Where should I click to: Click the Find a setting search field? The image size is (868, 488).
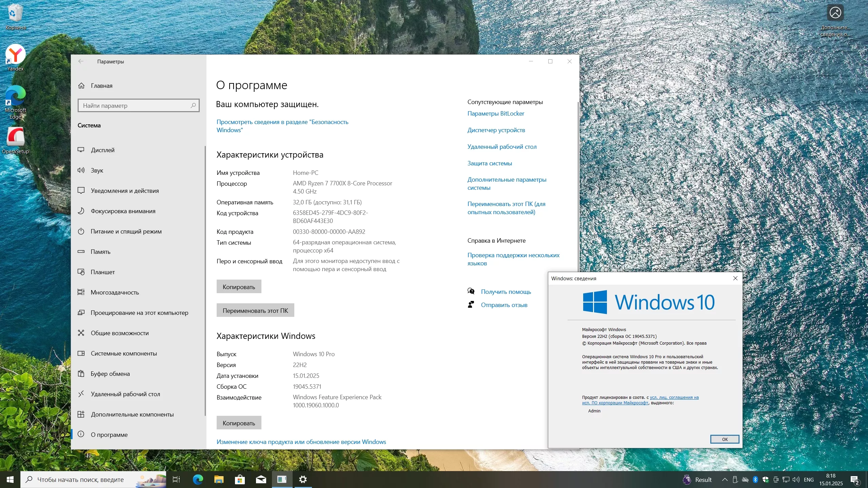(x=136, y=105)
